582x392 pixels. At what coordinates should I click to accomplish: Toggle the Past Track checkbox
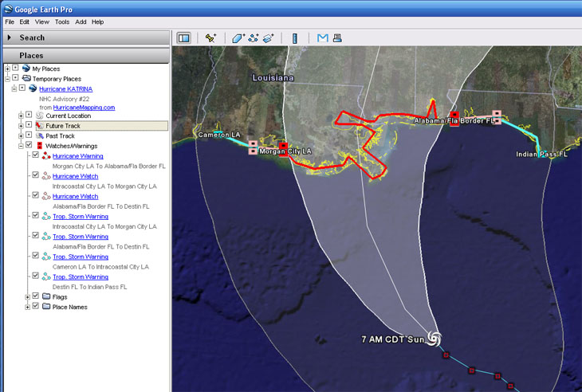(x=29, y=135)
